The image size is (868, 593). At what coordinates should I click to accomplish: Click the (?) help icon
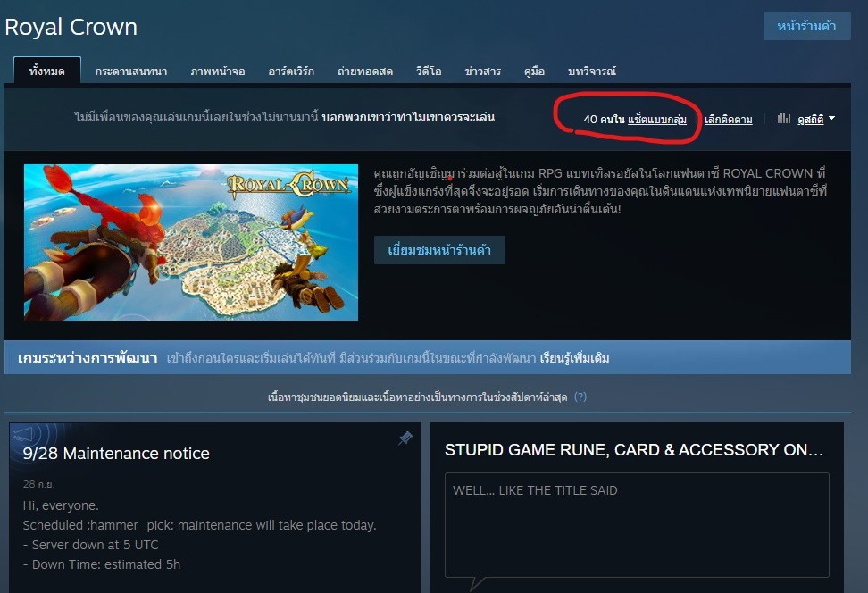coord(580,397)
